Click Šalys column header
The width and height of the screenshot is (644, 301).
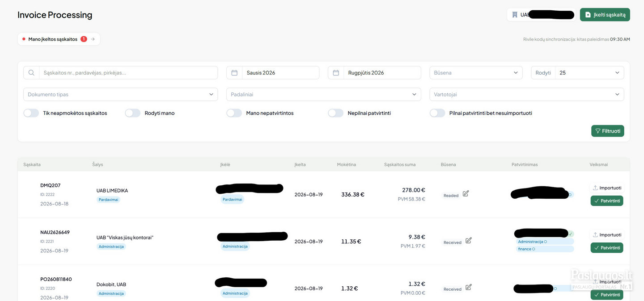[x=97, y=165]
